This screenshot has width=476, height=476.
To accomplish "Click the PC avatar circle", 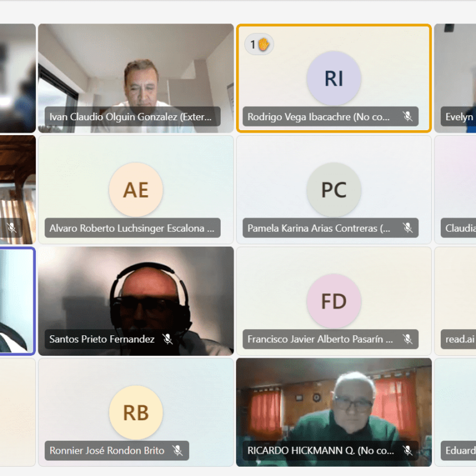I will coord(333,190).
